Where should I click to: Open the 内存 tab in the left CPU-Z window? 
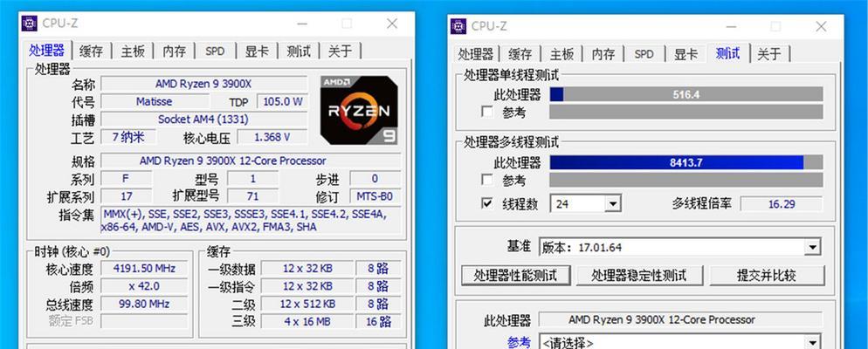(x=174, y=51)
